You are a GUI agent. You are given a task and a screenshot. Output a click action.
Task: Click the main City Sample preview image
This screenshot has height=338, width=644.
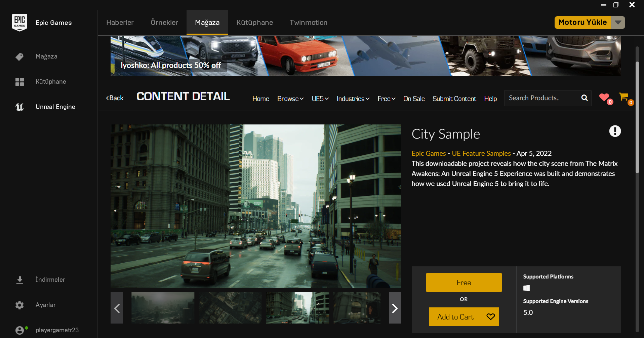(256, 206)
